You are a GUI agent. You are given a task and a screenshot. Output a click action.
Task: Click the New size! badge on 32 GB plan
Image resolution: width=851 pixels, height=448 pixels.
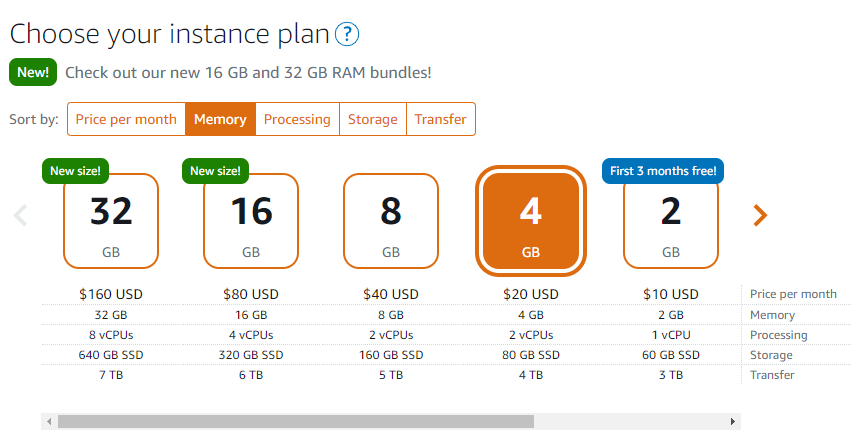tap(75, 171)
